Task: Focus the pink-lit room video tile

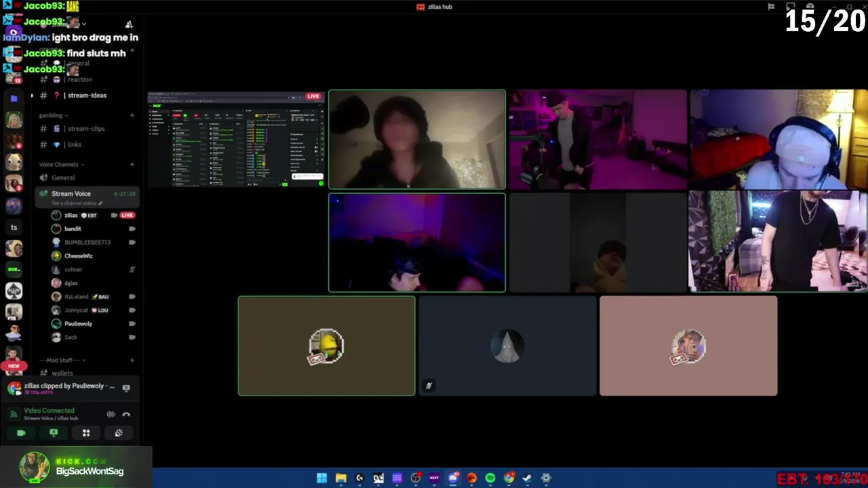Action: pyautogui.click(x=597, y=139)
